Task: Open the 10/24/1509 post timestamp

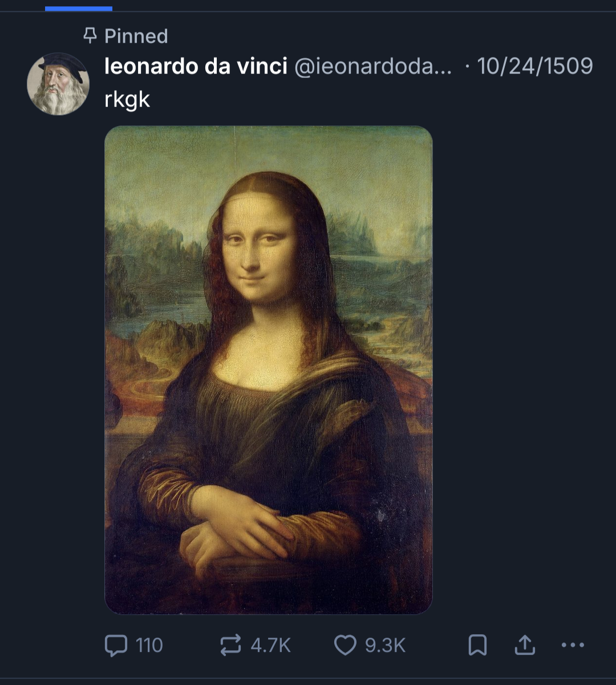Action: (x=535, y=67)
